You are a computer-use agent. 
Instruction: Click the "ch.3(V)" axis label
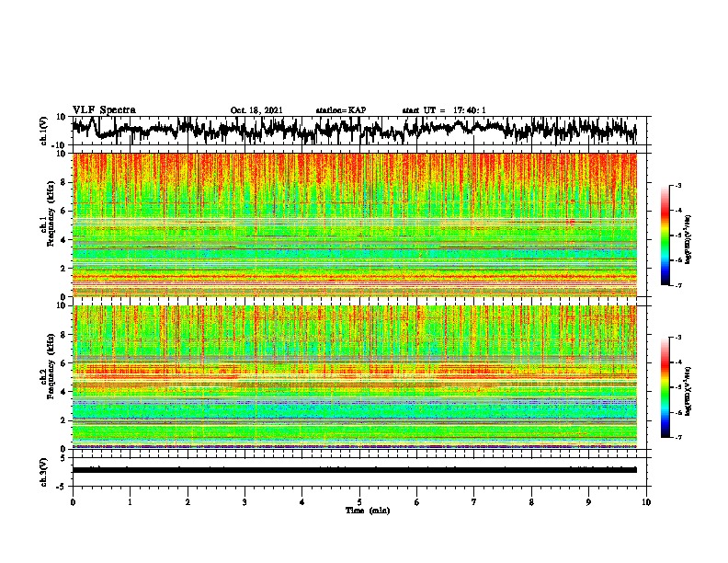pyautogui.click(x=44, y=472)
